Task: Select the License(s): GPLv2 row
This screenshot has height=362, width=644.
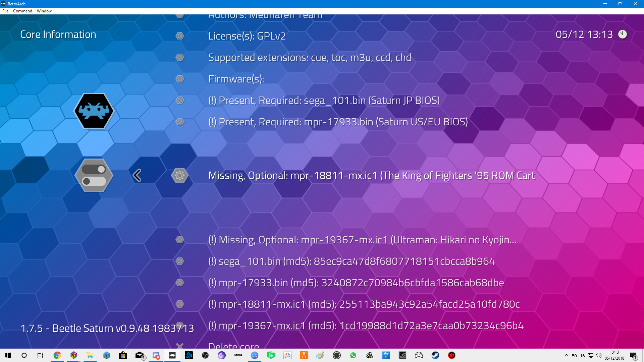Action: [x=247, y=36]
